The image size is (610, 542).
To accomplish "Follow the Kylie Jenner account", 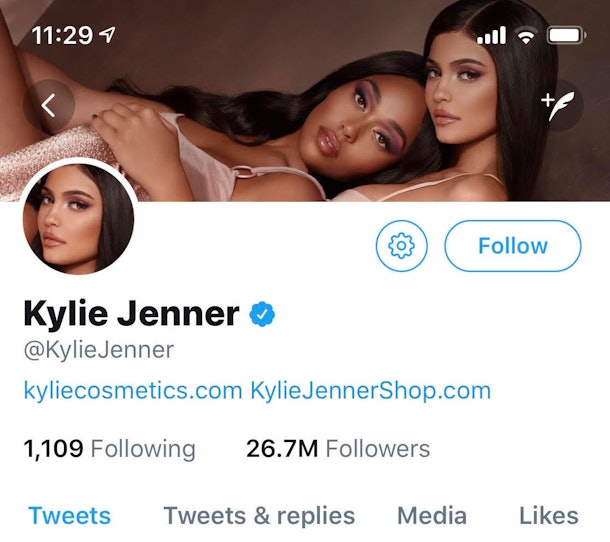I will [512, 246].
